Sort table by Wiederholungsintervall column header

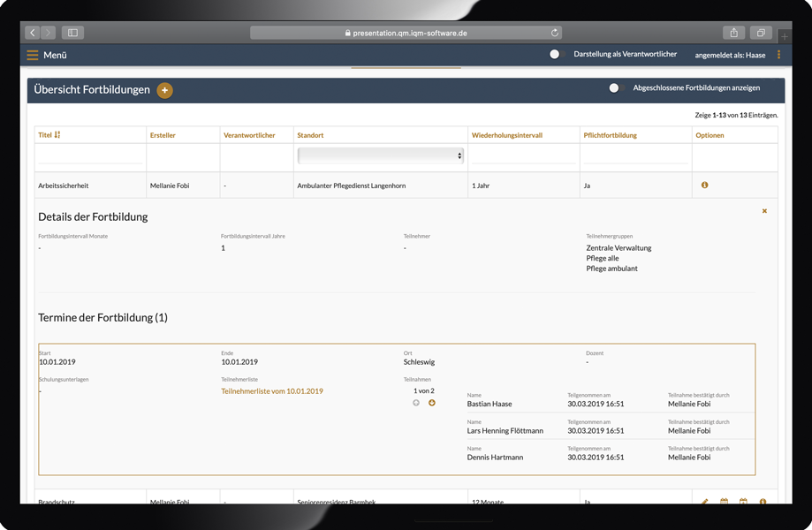(x=507, y=135)
